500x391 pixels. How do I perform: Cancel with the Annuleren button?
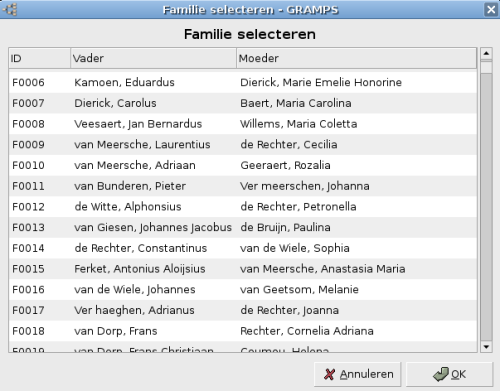pyautogui.click(x=357, y=374)
